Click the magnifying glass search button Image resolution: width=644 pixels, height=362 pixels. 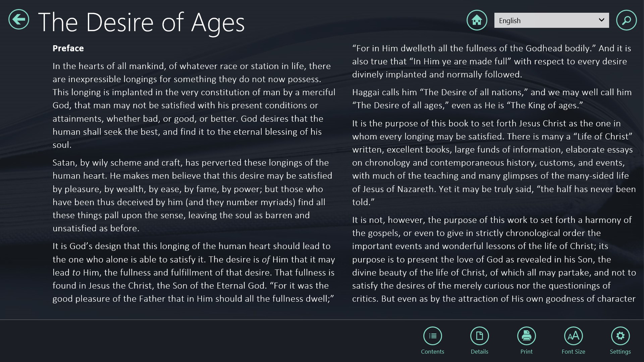pos(627,20)
